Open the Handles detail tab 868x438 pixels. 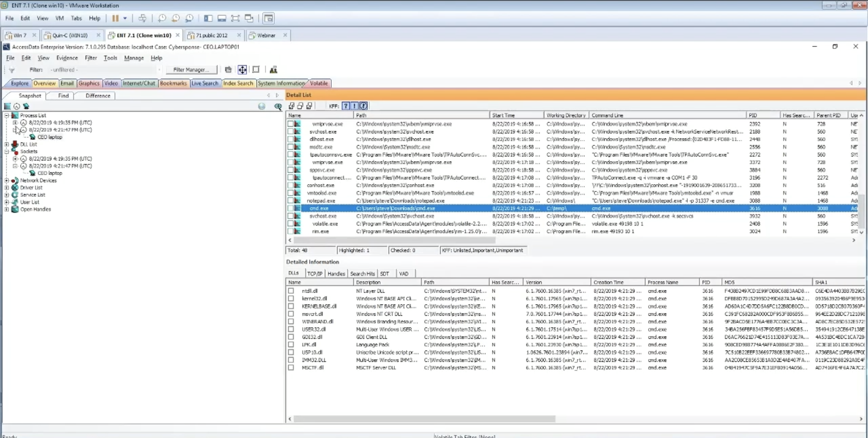(336, 274)
